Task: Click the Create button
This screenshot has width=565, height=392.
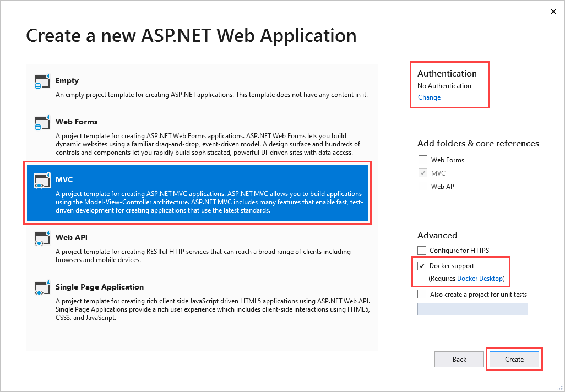Action: (x=514, y=359)
